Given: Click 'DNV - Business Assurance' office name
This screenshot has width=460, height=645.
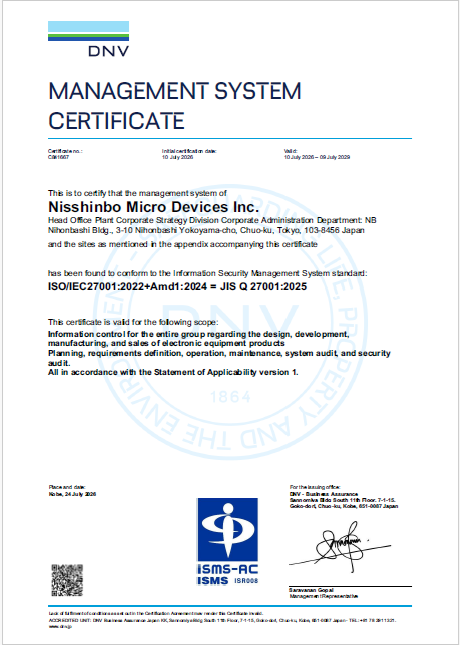Looking at the screenshot, I should [x=324, y=494].
